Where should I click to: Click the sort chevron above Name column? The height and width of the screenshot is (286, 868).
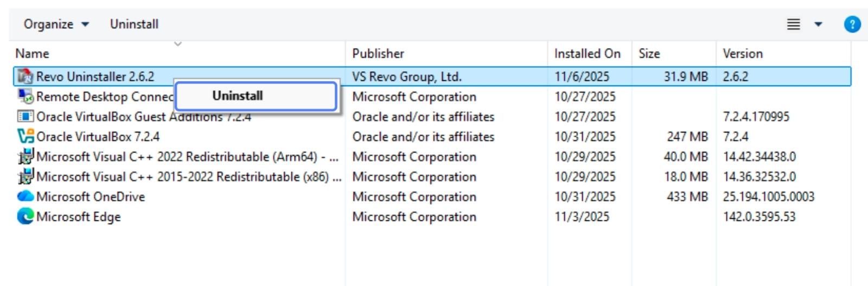click(177, 44)
